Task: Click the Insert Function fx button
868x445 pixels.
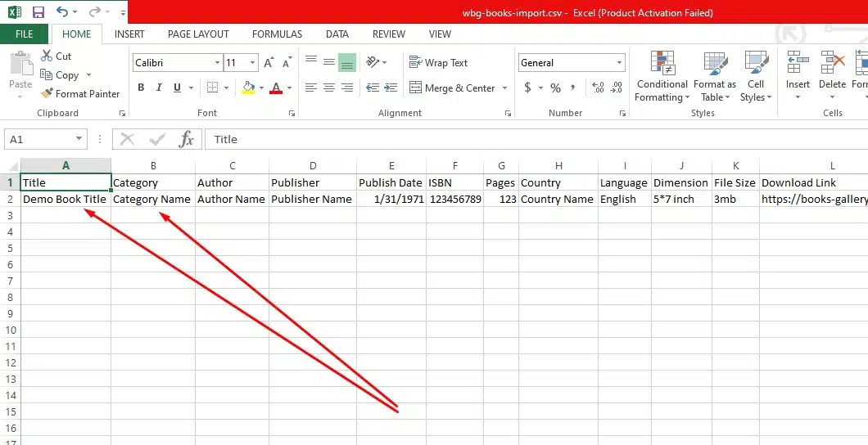Action: pos(187,139)
